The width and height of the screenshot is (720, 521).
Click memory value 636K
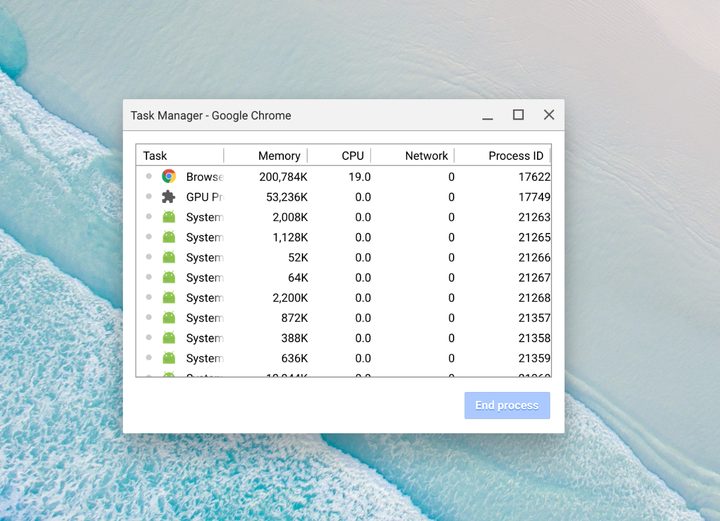pyautogui.click(x=294, y=359)
